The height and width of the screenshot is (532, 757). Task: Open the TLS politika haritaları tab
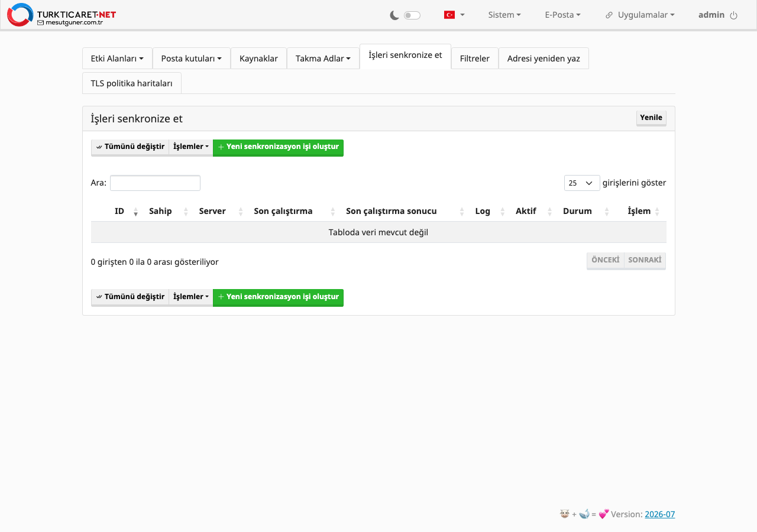coord(132,83)
